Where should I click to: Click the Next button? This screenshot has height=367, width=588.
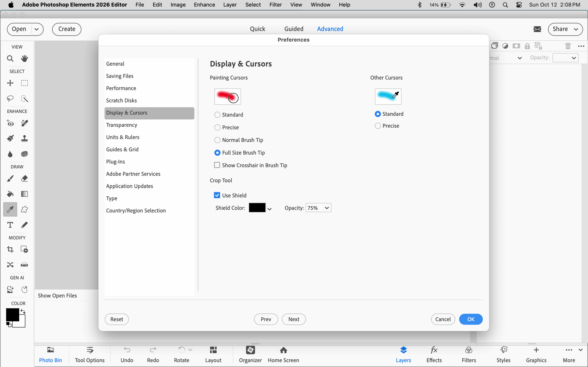coord(293,319)
